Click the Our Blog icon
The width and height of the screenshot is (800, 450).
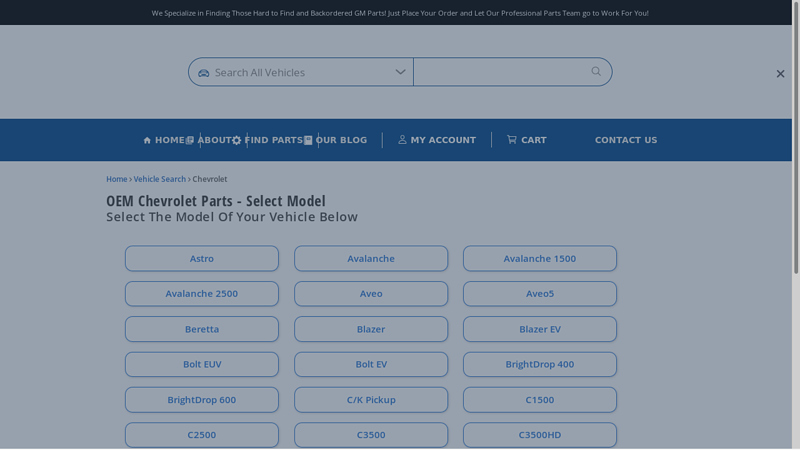308,141
